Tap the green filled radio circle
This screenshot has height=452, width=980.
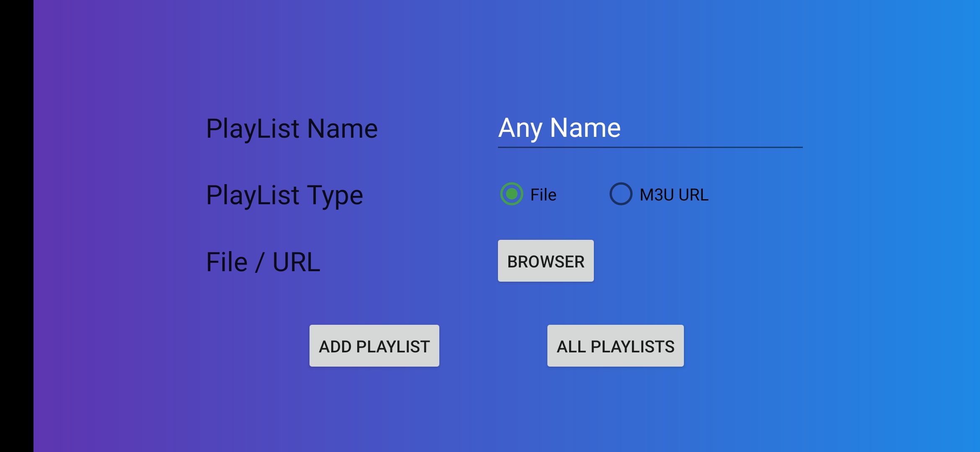pyautogui.click(x=512, y=194)
